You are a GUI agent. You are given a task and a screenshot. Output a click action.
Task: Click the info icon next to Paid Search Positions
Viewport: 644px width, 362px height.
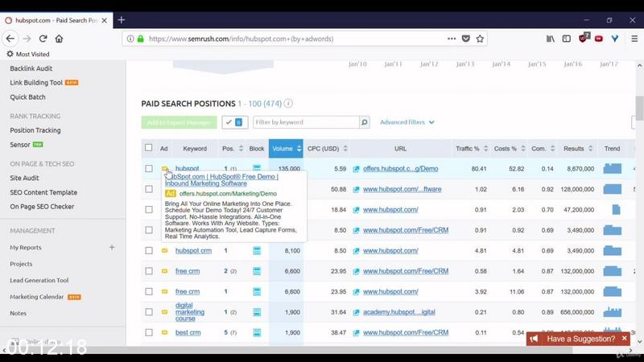pos(288,104)
